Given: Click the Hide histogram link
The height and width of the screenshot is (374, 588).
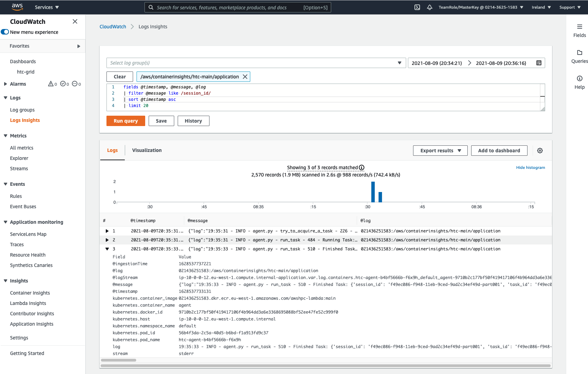Looking at the screenshot, I should point(530,167).
